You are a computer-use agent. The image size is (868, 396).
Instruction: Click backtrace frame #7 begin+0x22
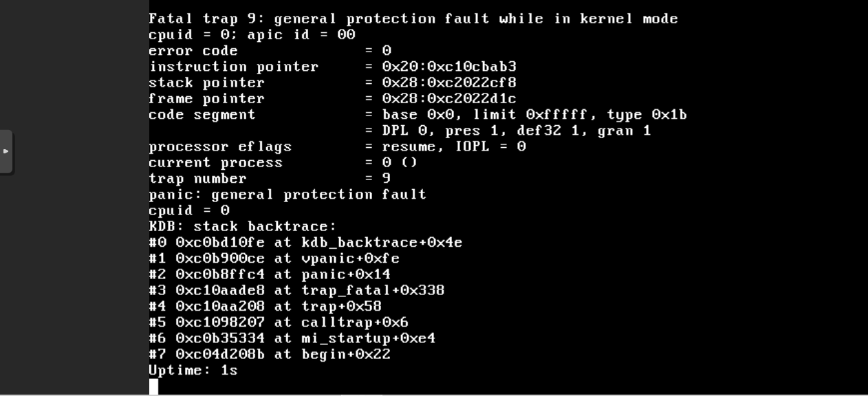pyautogui.click(x=270, y=354)
